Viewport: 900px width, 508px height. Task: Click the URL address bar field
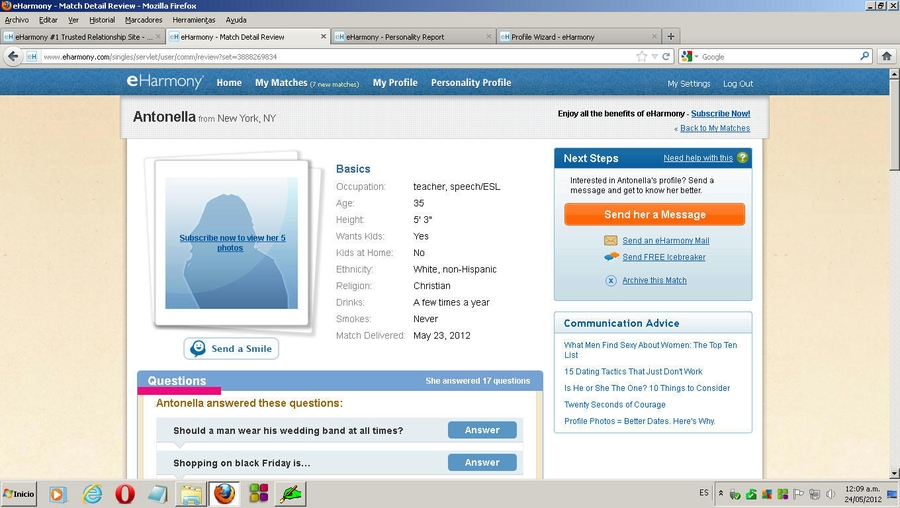339,56
